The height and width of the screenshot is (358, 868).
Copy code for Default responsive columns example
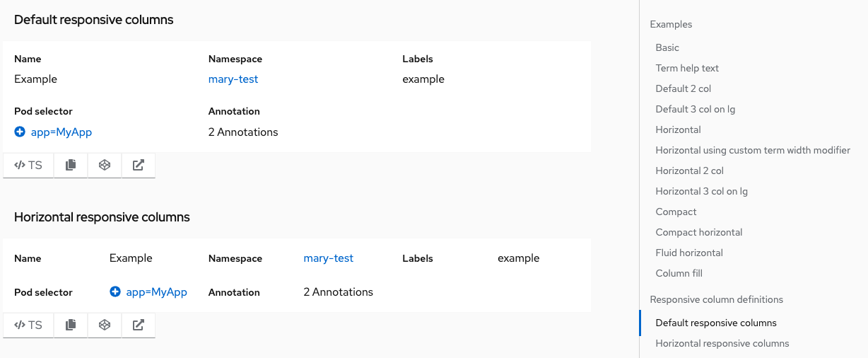pos(71,166)
